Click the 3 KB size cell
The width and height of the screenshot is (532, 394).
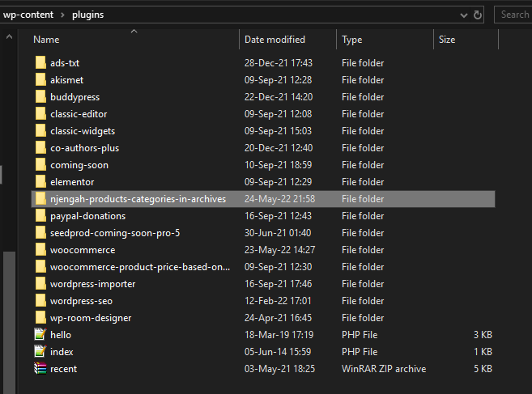[483, 335]
